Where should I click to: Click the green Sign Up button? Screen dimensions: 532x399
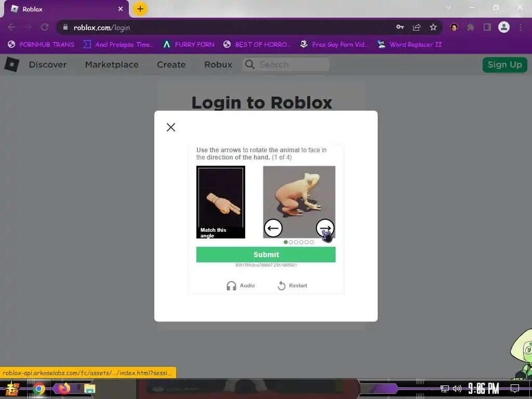pos(504,64)
